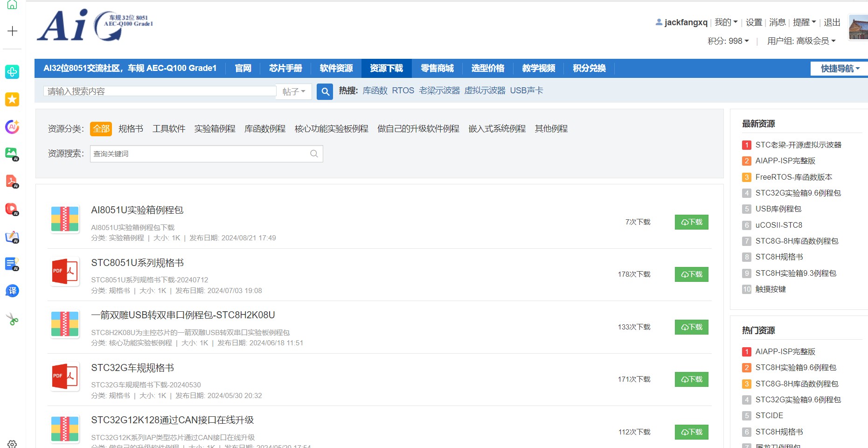The width and height of the screenshot is (868, 448).
Task: Open the 官网 nav tab
Action: tap(243, 68)
